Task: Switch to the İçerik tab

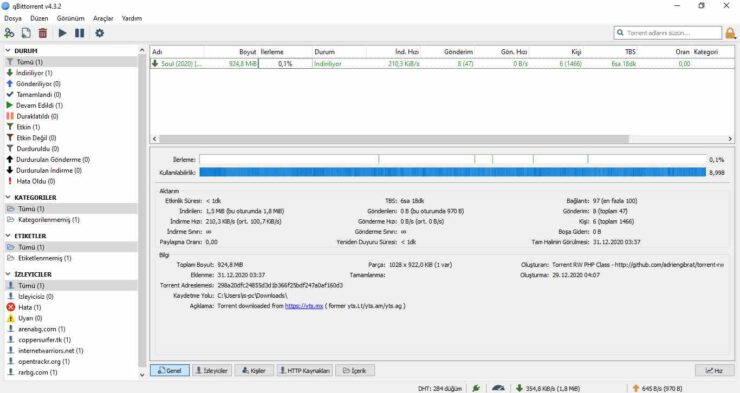Action: click(x=355, y=371)
